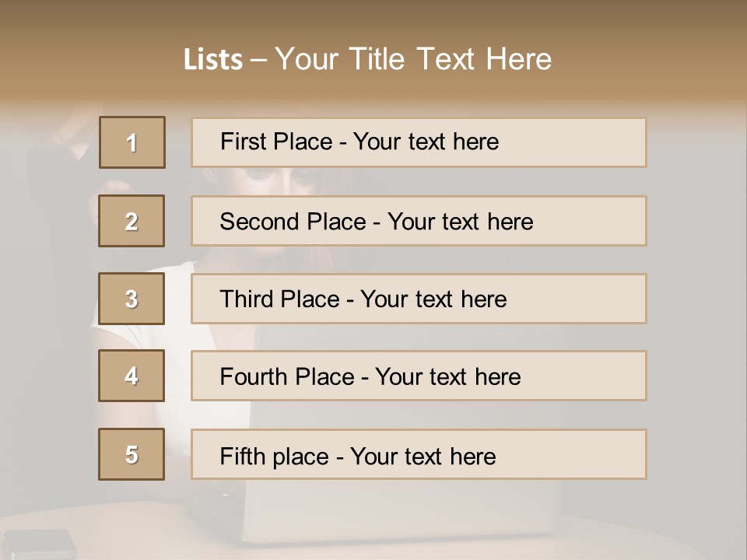This screenshot has width=747, height=560.
Task: Select the Your Title Text Here heading
Action: point(413,59)
